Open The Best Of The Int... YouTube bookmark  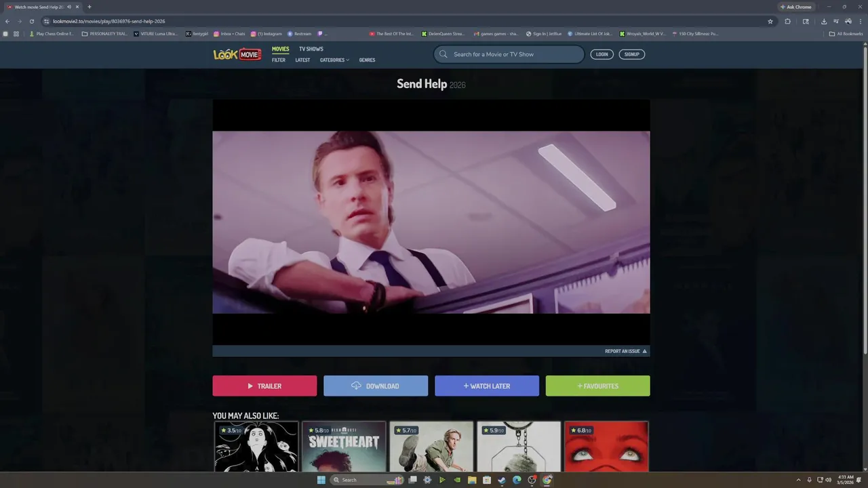pyautogui.click(x=391, y=33)
